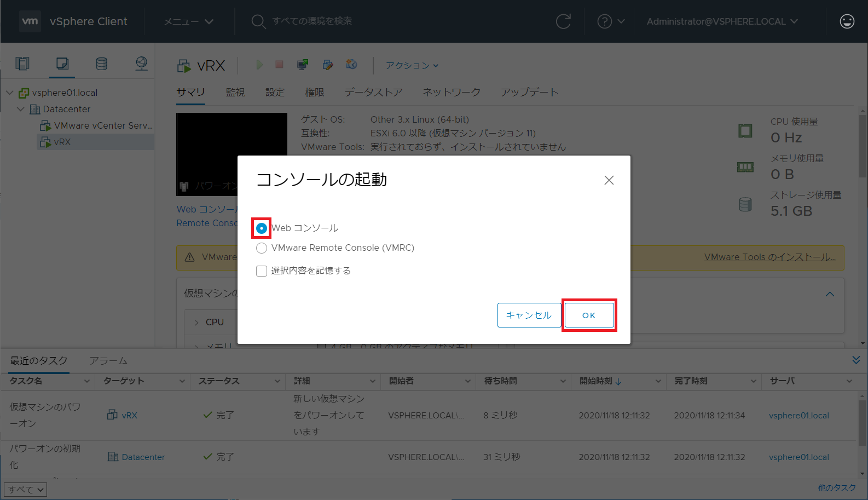Open the アクション dropdown
Screen dimensions: 868x500
(412, 65)
